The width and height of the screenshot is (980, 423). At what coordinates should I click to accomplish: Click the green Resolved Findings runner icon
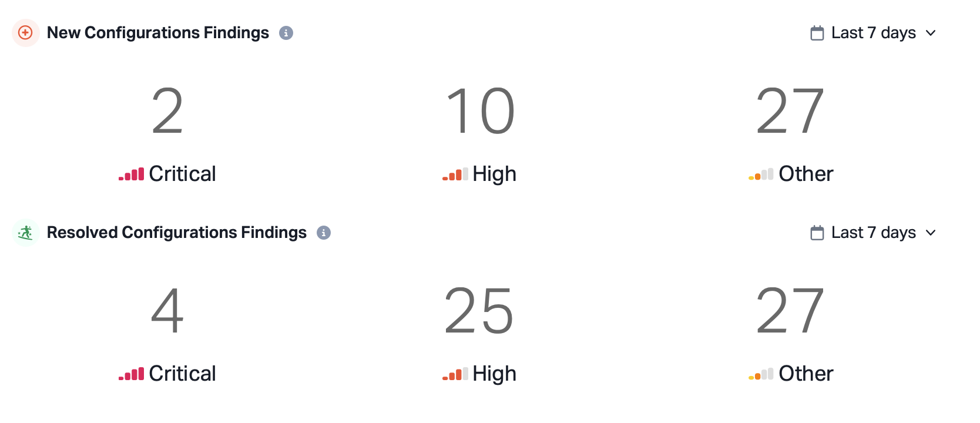(25, 233)
